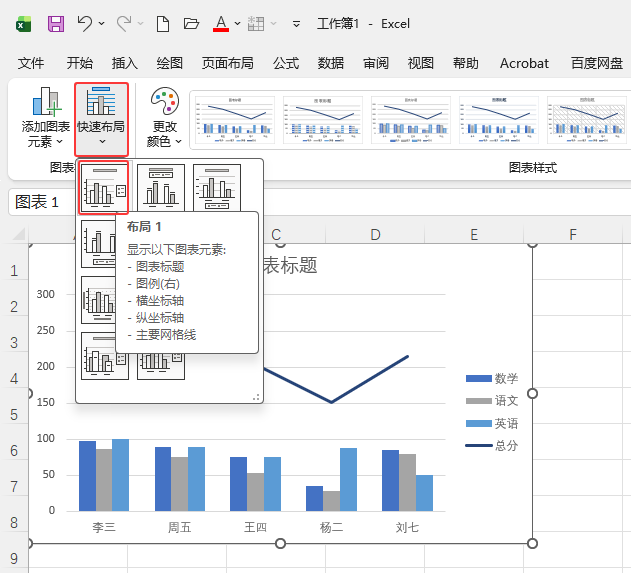631x573 pixels.
Task: Create a new blank workbook icon
Action: [x=163, y=24]
